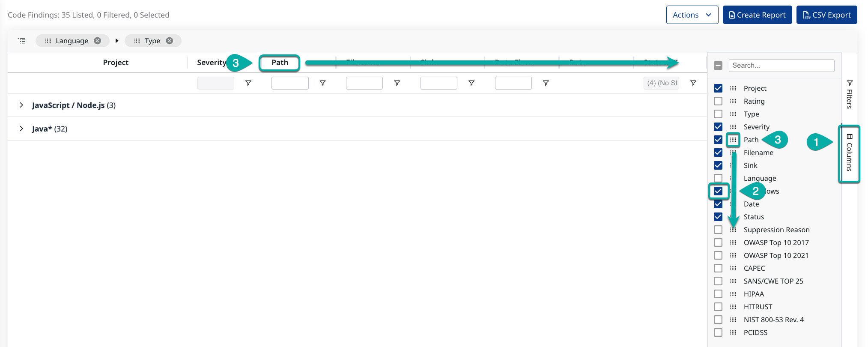Remove the Type grouping chip

pyautogui.click(x=170, y=41)
